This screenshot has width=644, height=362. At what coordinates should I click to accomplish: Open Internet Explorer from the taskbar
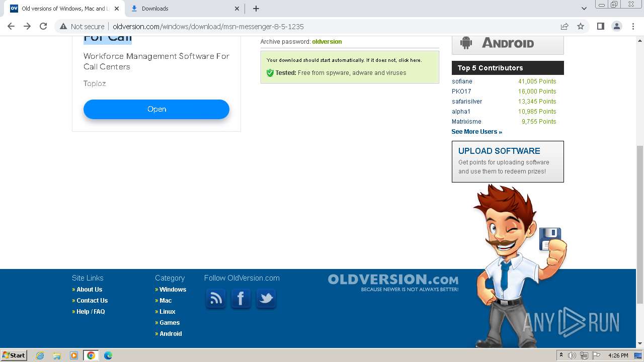(40, 355)
